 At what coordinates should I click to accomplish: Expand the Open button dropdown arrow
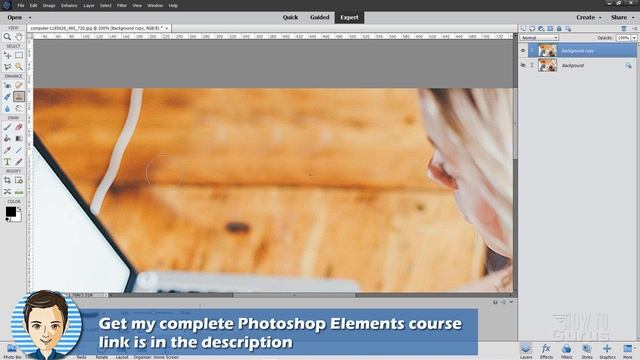tap(30, 18)
